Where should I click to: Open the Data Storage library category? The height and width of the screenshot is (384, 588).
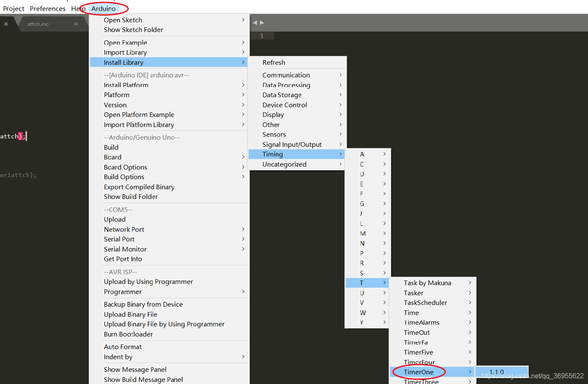(297, 95)
